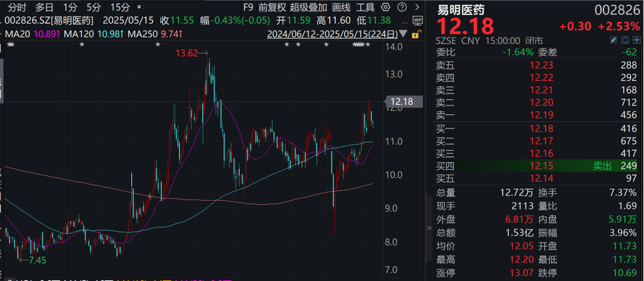This screenshot has width=644, height=281.
Task: Open the 工具 tools menu
Action: point(365,8)
